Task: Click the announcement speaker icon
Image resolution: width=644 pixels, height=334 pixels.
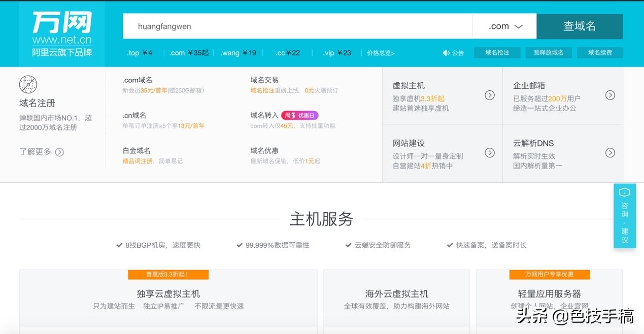Action: [446, 52]
